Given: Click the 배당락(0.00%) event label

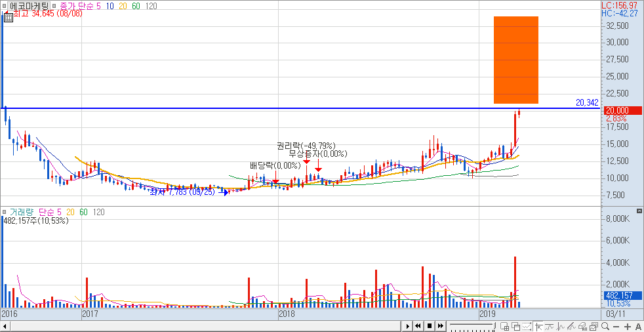Looking at the screenshot, I should [275, 167].
